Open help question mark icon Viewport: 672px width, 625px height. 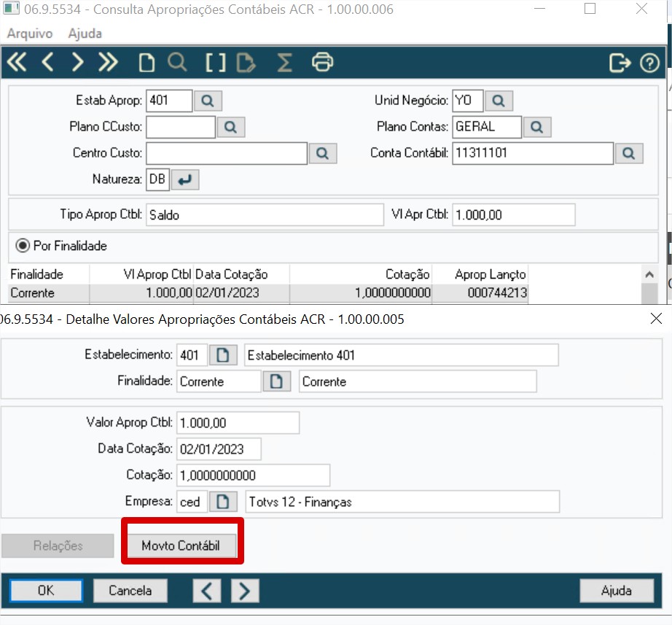pyautogui.click(x=649, y=63)
